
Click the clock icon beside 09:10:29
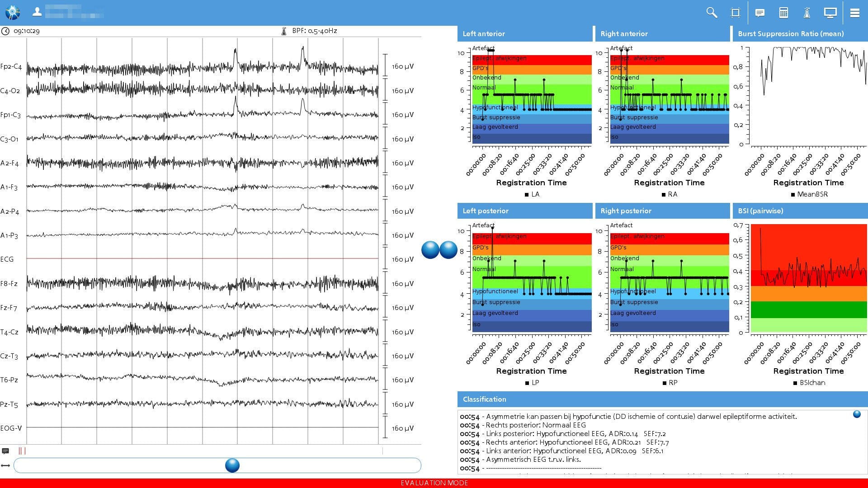(x=5, y=31)
